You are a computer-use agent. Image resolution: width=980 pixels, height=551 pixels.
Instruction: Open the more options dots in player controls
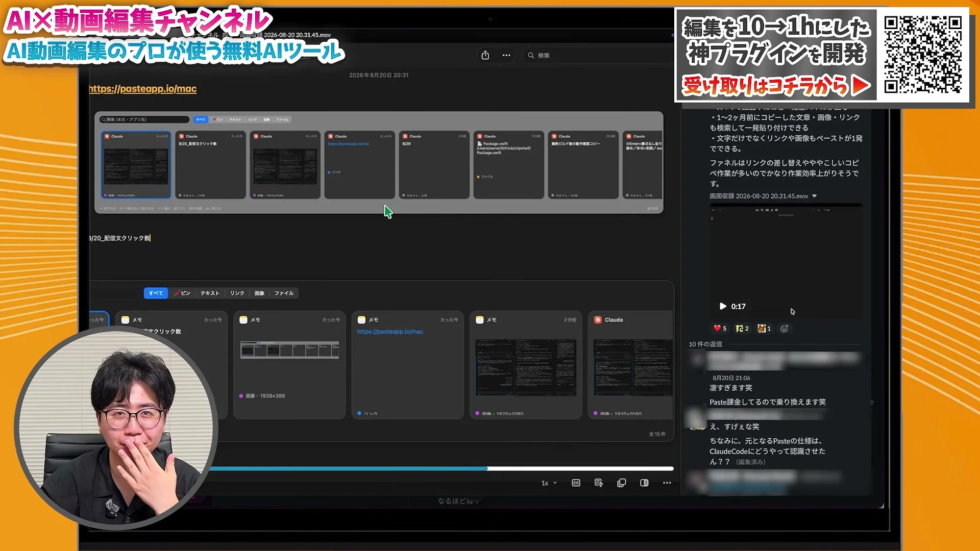[x=667, y=483]
